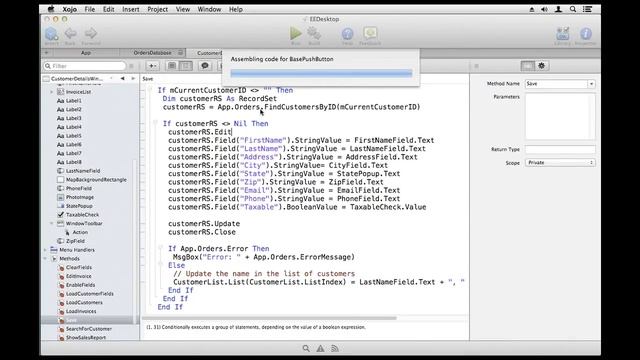Collapse the If customerRS code block

[x=155, y=123]
